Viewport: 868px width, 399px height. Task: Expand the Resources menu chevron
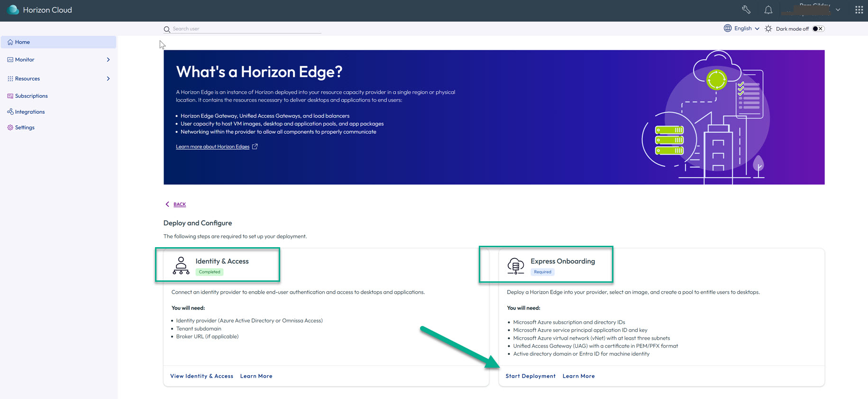point(109,79)
